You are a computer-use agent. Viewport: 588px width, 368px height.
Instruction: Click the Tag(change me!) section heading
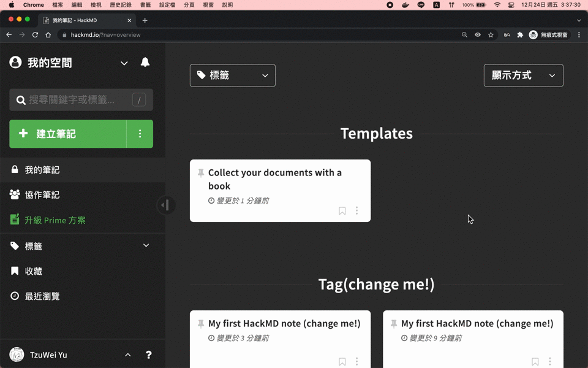(x=377, y=284)
